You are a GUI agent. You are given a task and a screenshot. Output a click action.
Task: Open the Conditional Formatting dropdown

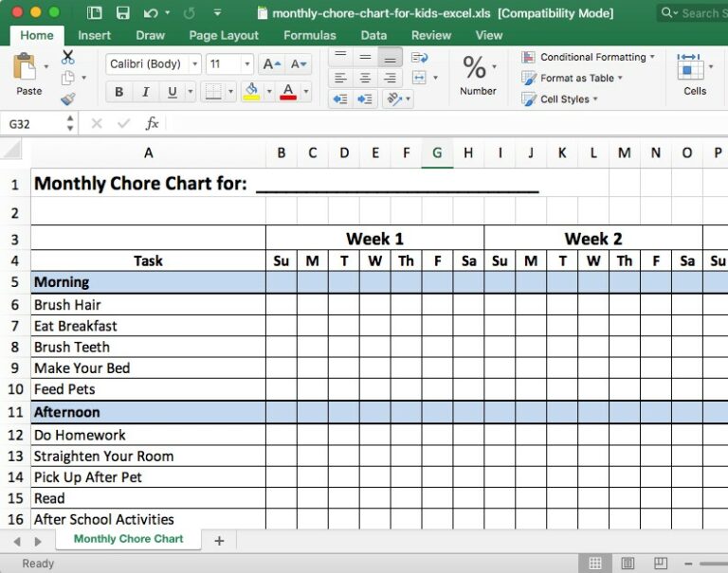pos(589,57)
